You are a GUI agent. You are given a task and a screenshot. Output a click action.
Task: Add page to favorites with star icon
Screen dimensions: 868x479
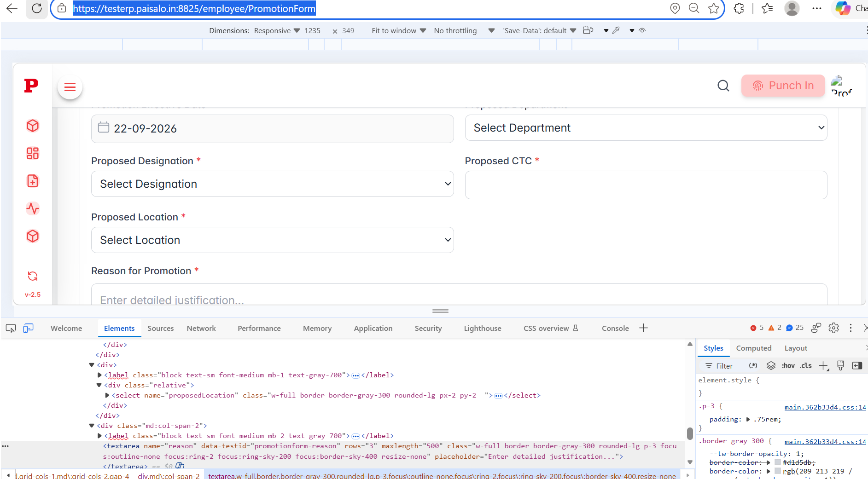point(714,8)
